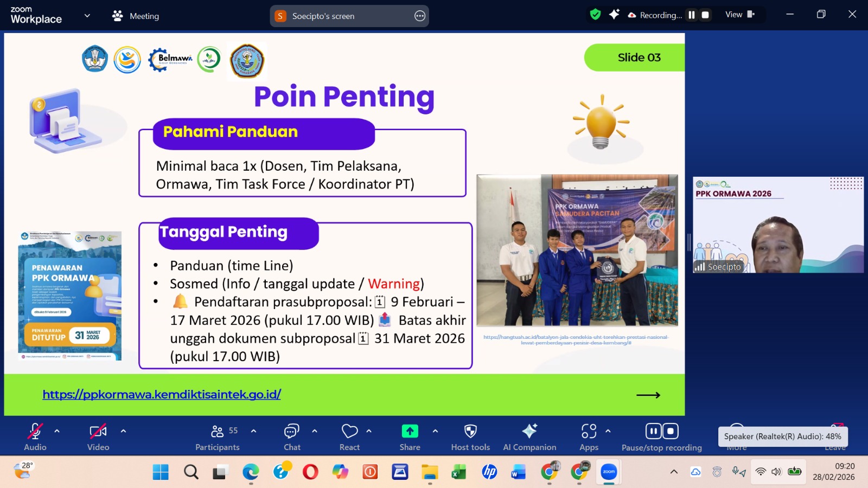Click Soecipto's video thumbnail

(778, 224)
